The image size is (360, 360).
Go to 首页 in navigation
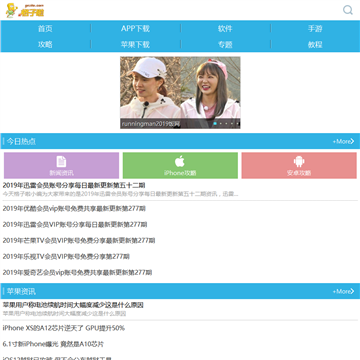[45, 29]
